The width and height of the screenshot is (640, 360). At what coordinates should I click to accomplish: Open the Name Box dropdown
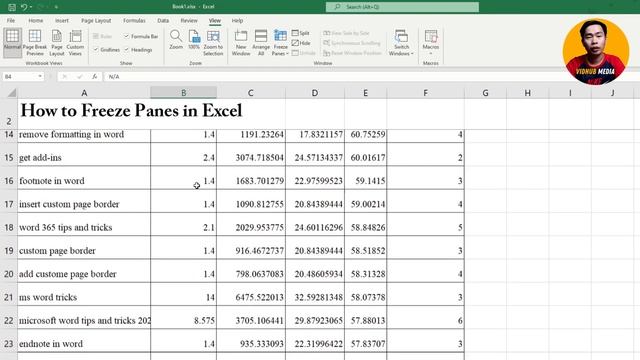click(x=40, y=76)
